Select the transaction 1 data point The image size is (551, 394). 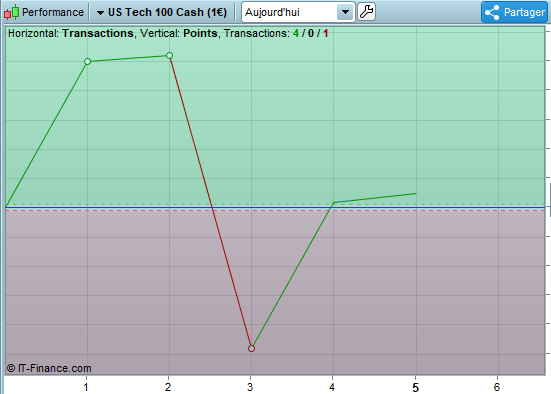click(87, 62)
